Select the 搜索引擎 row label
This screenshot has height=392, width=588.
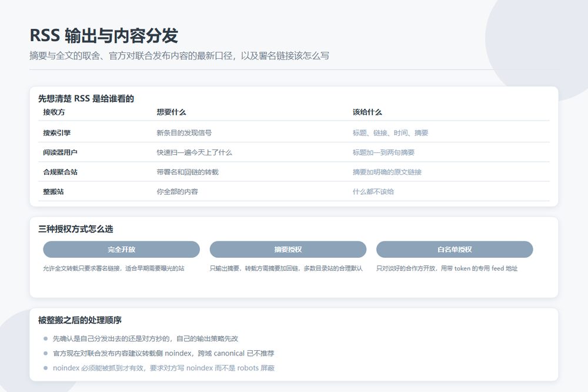[x=56, y=132]
